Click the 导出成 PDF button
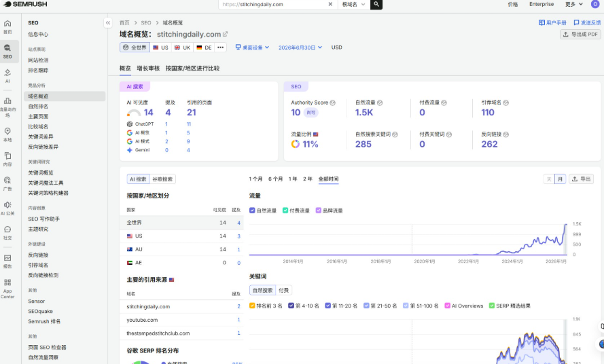604x364 pixels. coord(580,34)
